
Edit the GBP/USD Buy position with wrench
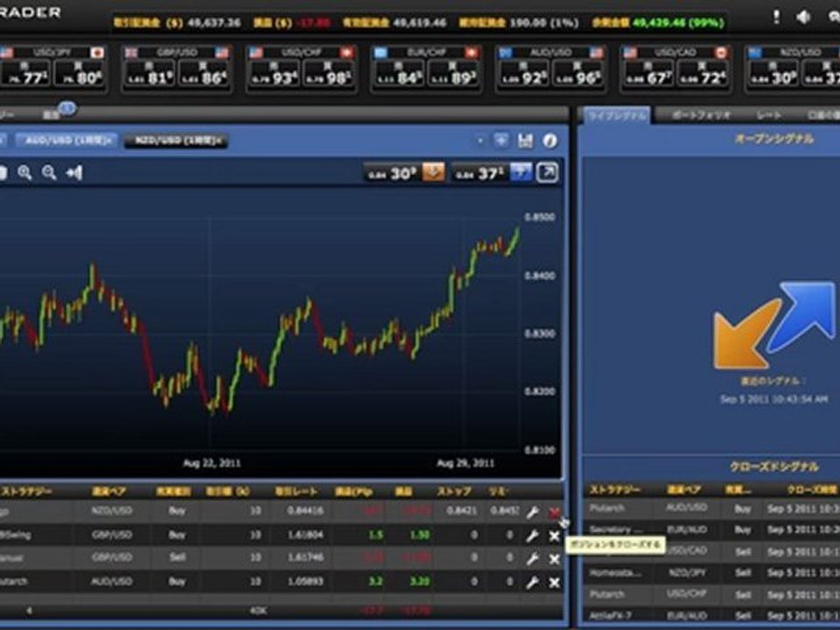[x=532, y=535]
